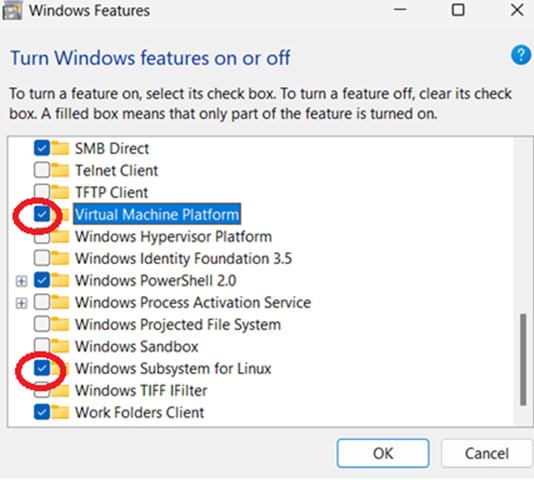Enable the Windows Sandbox checkbox
The height and width of the screenshot is (480, 534).
point(42,346)
